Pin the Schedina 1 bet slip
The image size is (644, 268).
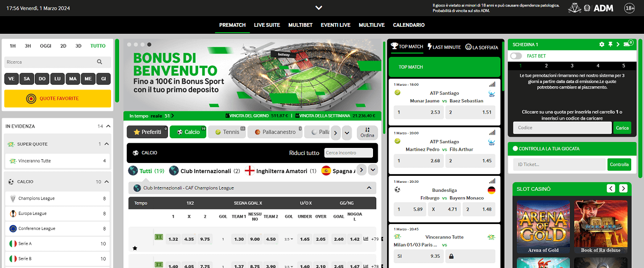pos(610,44)
